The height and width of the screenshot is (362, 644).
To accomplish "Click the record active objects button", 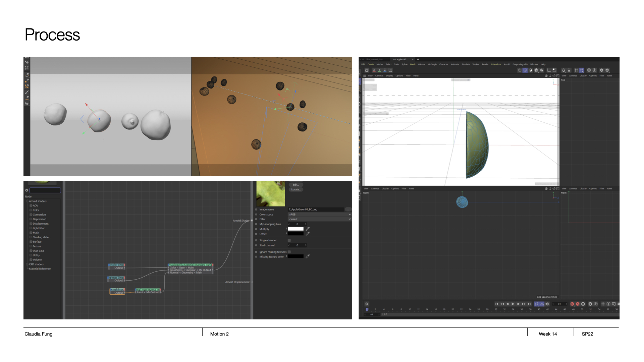I will coord(572,304).
